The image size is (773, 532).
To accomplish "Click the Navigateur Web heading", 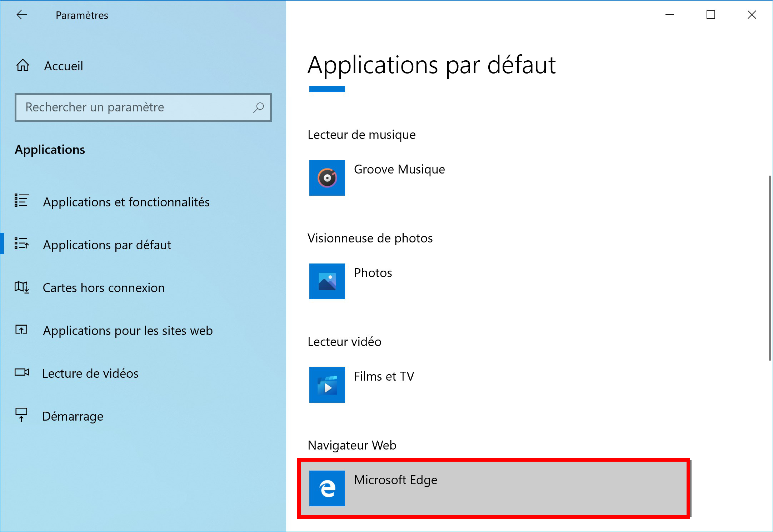I will (352, 445).
